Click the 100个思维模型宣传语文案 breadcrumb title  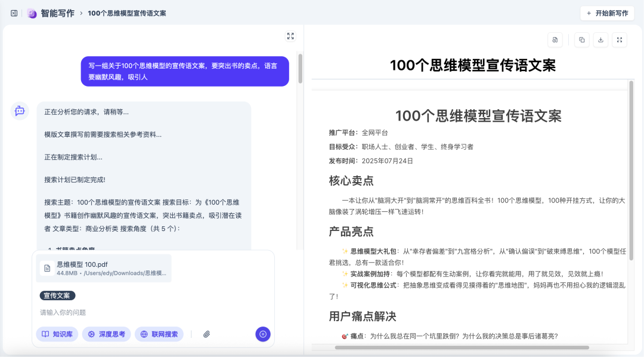click(x=127, y=13)
